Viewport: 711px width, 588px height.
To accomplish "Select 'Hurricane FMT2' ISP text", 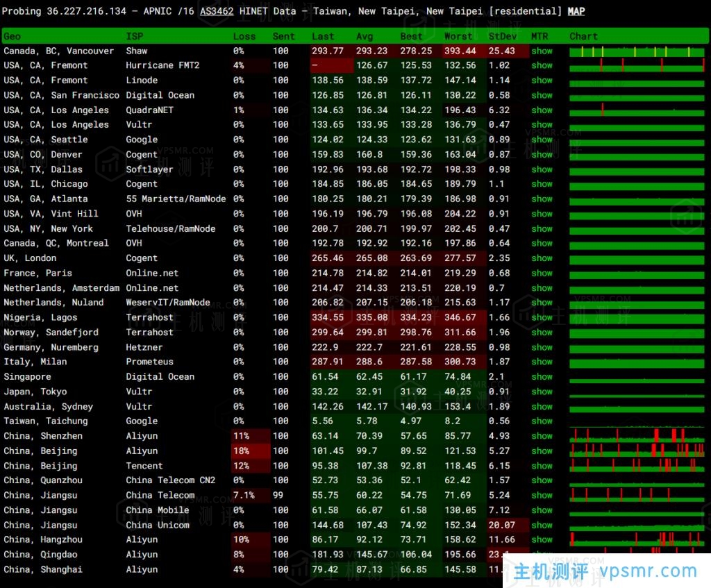I will [162, 65].
